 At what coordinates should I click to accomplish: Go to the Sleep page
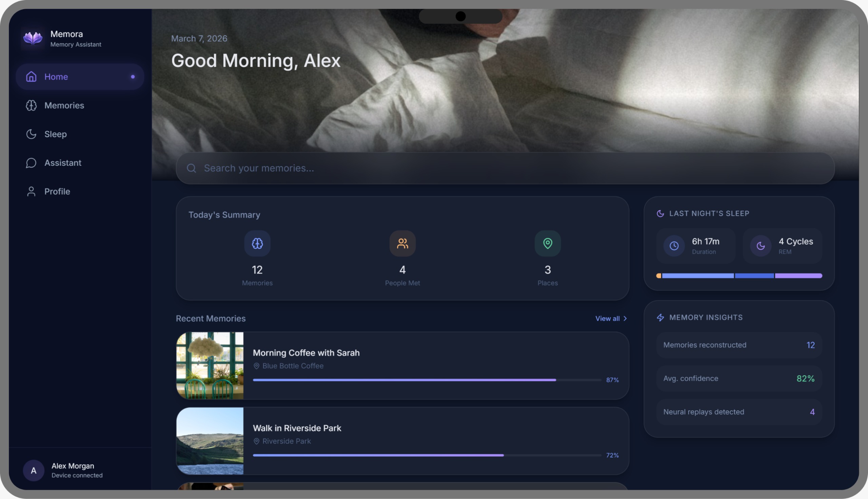(x=56, y=134)
